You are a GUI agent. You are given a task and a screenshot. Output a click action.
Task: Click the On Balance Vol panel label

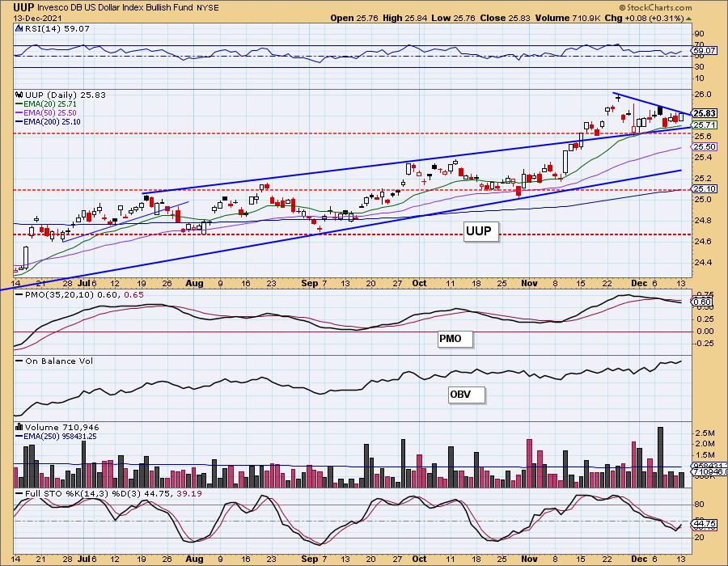point(59,361)
